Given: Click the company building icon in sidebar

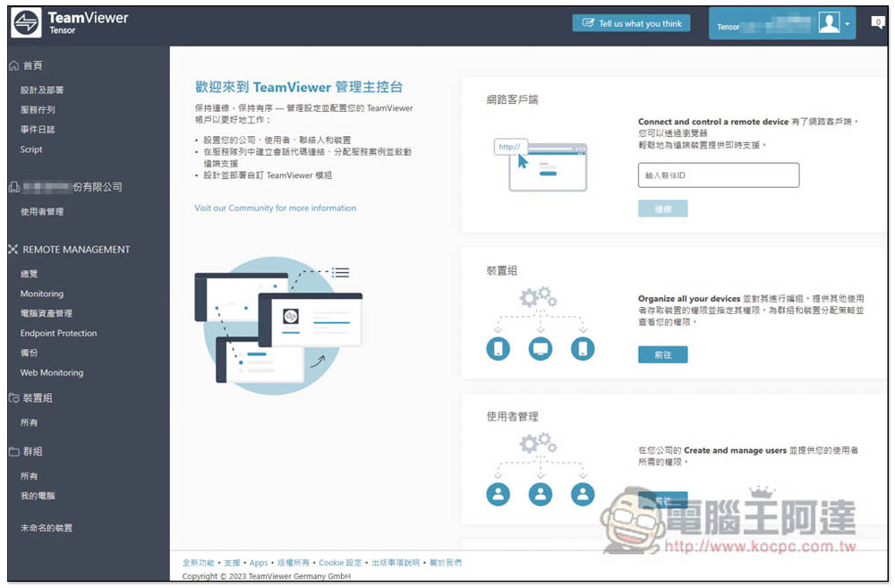Looking at the screenshot, I should tap(13, 187).
